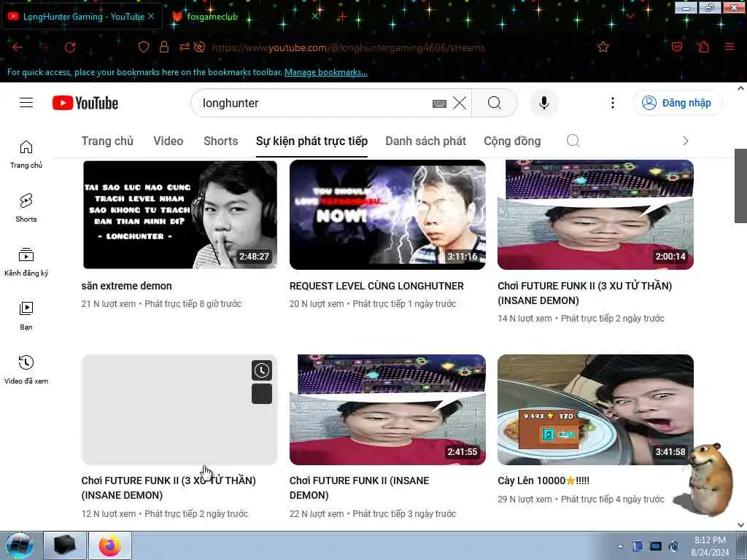Close the foxgameclub tab
The height and width of the screenshot is (560, 747).
[x=315, y=16]
